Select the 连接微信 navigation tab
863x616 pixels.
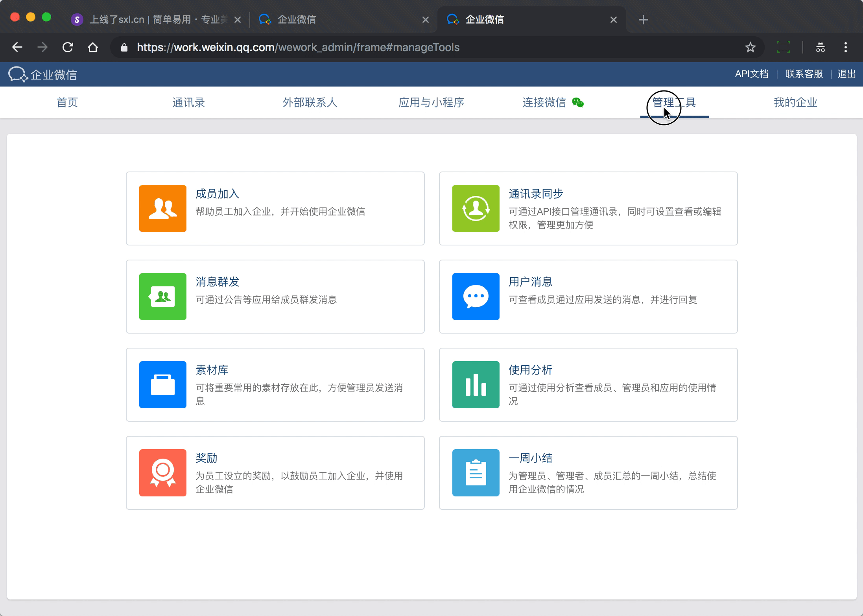pyautogui.click(x=544, y=103)
